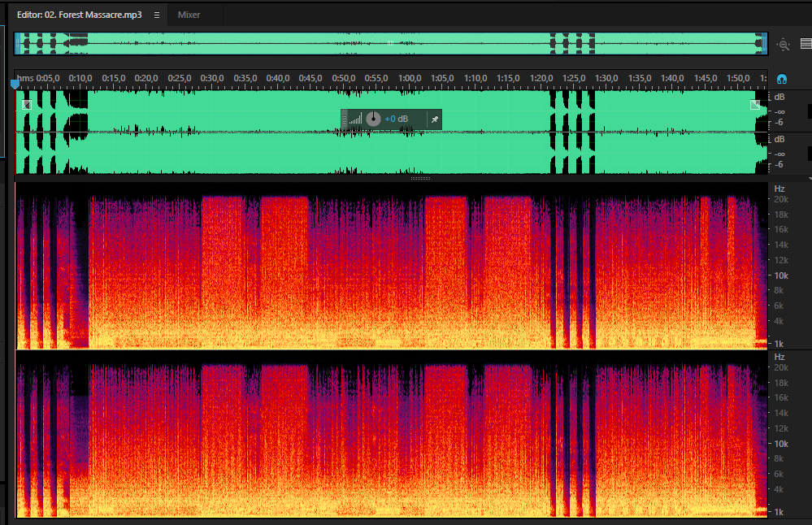Click the overview navigator left edge handle
Image resolution: width=812 pixels, height=525 pixels.
[x=17, y=44]
